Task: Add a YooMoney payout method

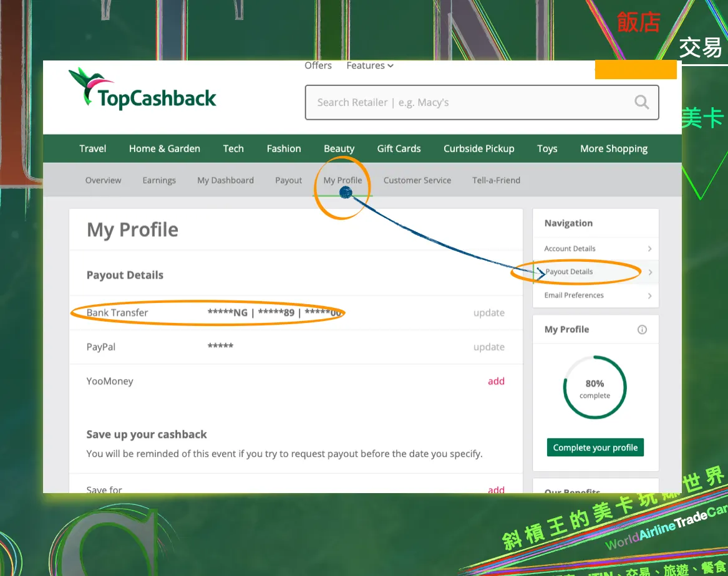Action: tap(496, 382)
